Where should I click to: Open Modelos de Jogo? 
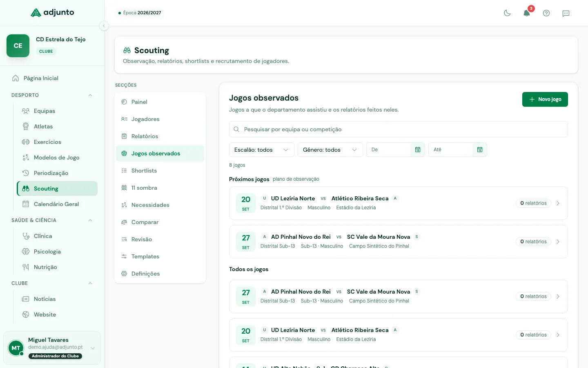[x=57, y=157]
